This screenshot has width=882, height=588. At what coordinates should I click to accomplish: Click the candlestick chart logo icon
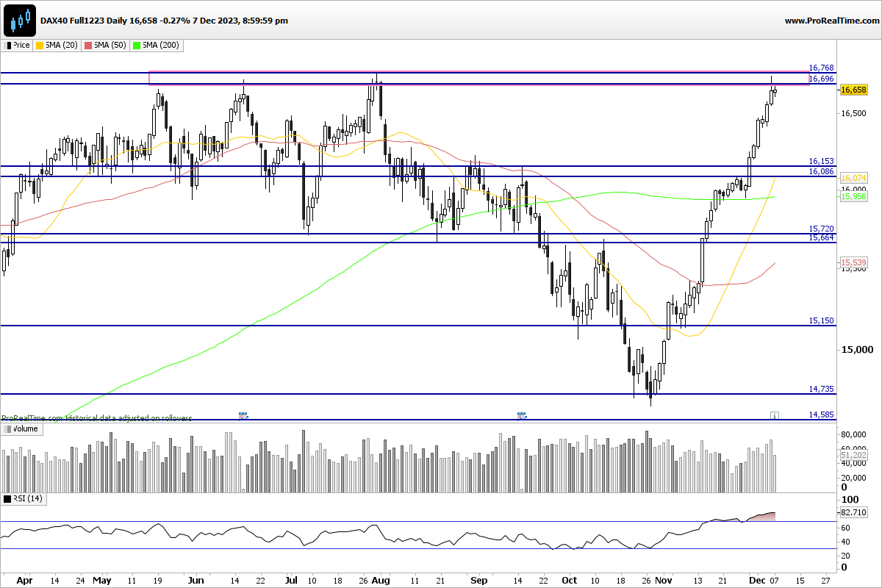click(x=20, y=20)
